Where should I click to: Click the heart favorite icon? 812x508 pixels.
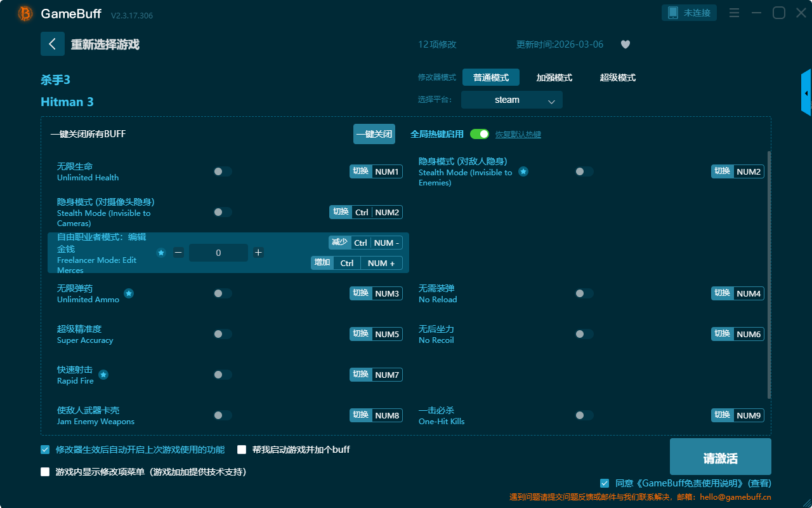point(625,44)
